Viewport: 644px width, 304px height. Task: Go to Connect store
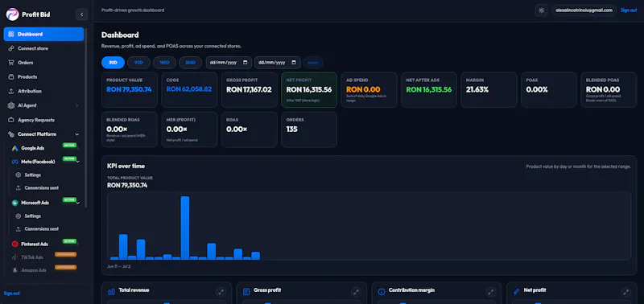[43, 48]
